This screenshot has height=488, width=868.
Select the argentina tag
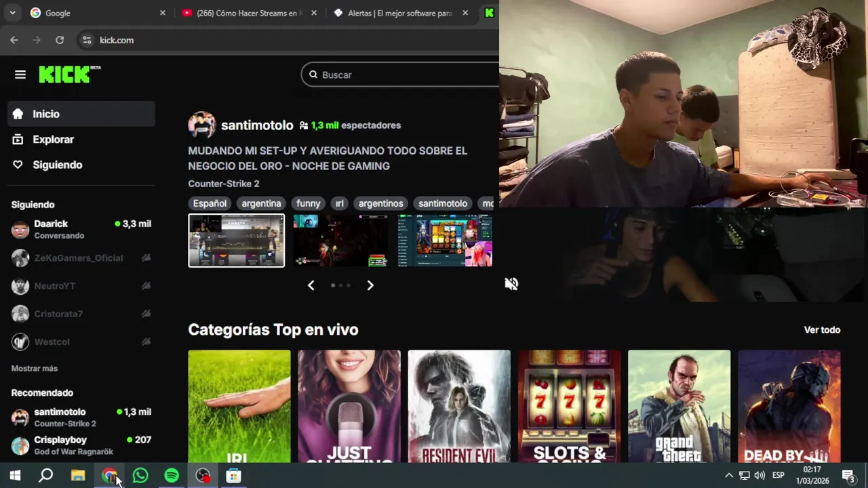tap(261, 203)
